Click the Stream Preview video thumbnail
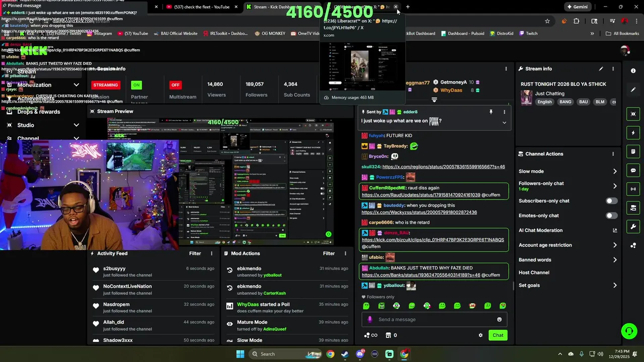The height and width of the screenshot is (362, 644). (220, 182)
